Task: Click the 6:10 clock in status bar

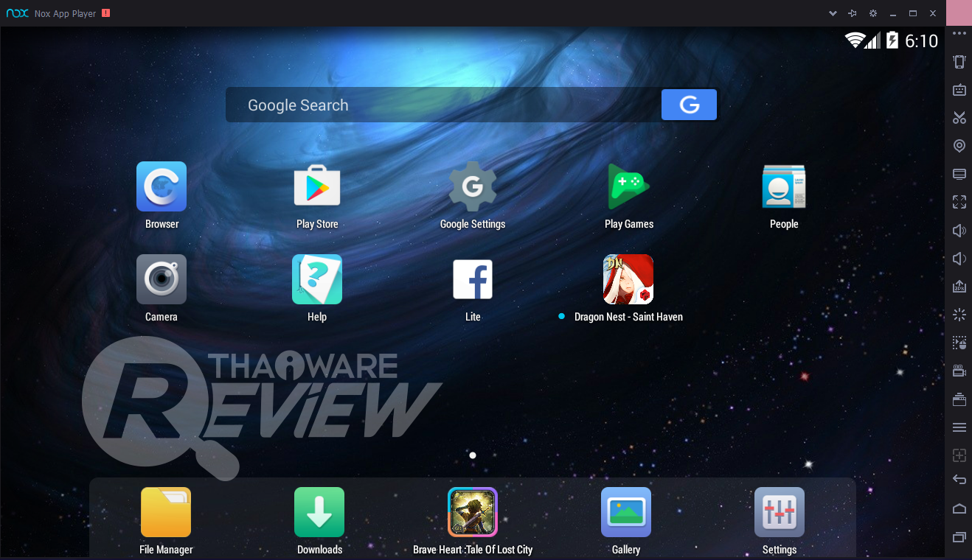Action: click(x=921, y=41)
